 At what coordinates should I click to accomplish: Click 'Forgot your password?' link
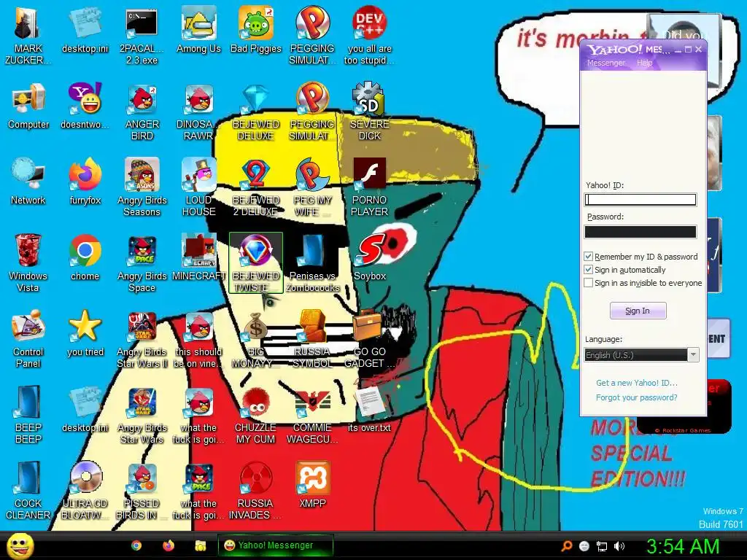636,397
